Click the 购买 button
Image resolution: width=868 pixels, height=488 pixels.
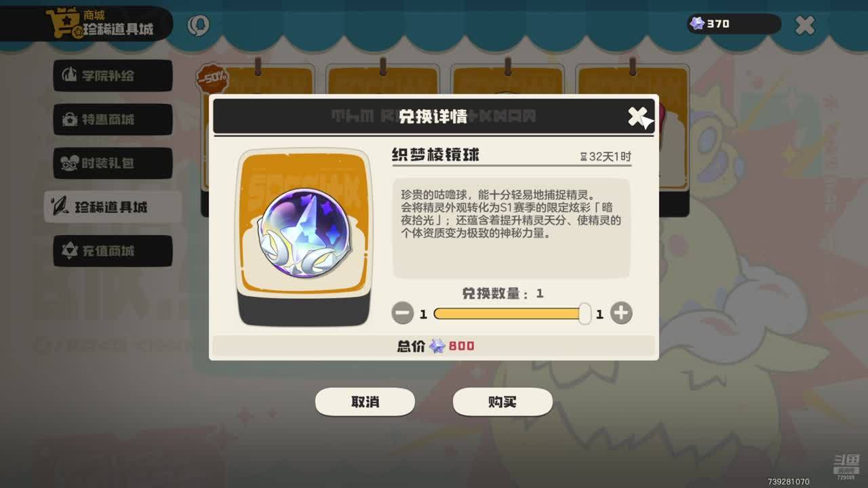pyautogui.click(x=502, y=402)
